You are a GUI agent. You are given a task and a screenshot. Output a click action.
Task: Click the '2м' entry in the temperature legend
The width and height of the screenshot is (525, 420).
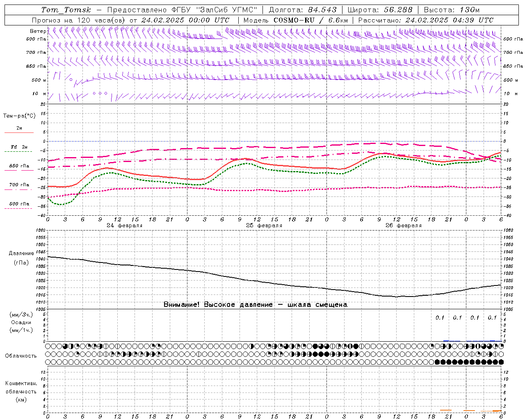coord(19,128)
